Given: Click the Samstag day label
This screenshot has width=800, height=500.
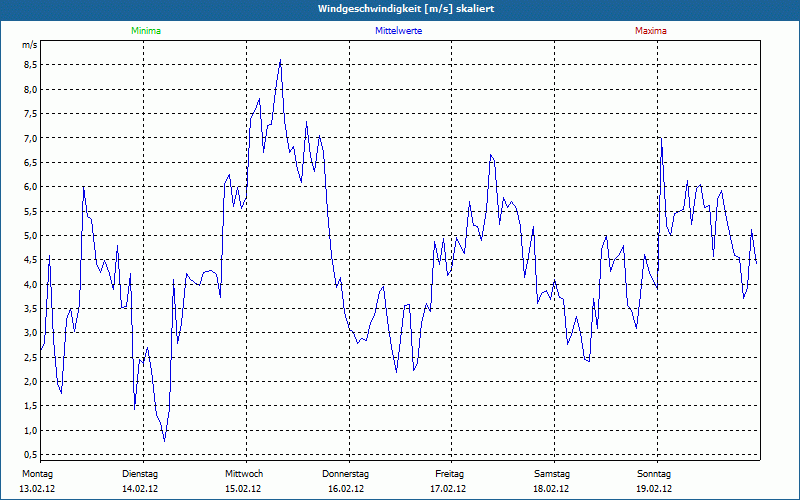Looking at the screenshot, I should point(552,474).
